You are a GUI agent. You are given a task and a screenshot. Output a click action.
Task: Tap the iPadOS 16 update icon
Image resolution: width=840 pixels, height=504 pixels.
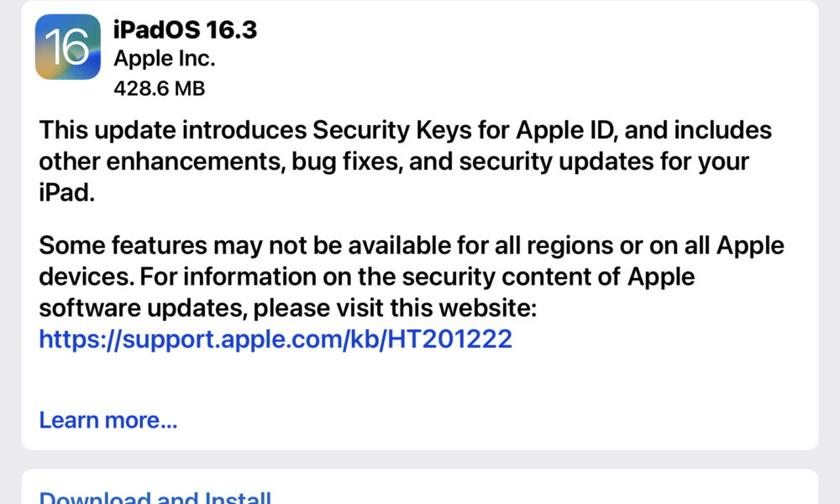[x=67, y=46]
